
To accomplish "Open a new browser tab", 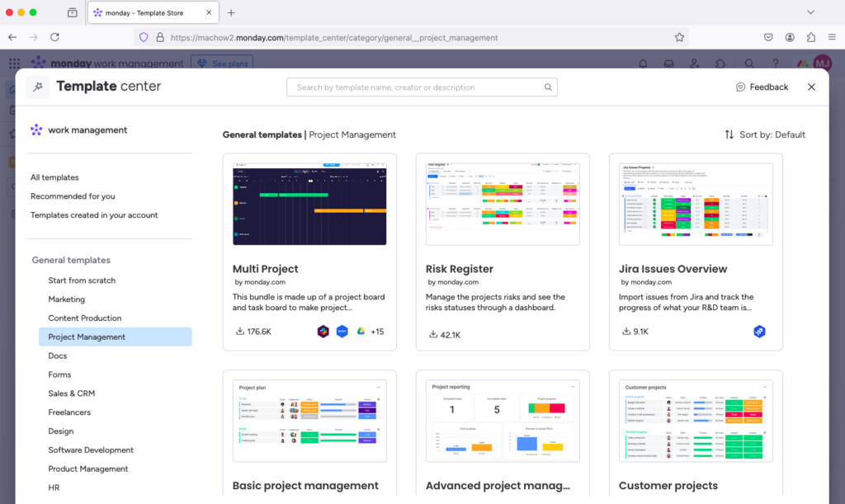I will [x=231, y=12].
